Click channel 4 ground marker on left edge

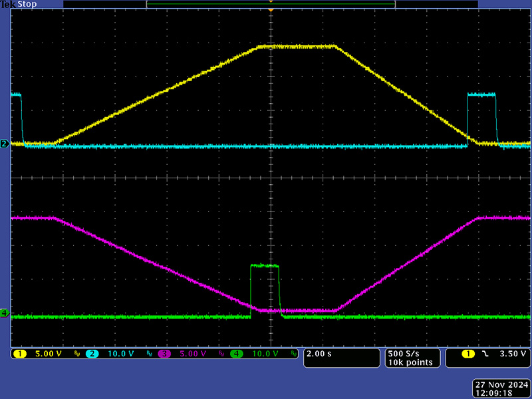[5, 313]
